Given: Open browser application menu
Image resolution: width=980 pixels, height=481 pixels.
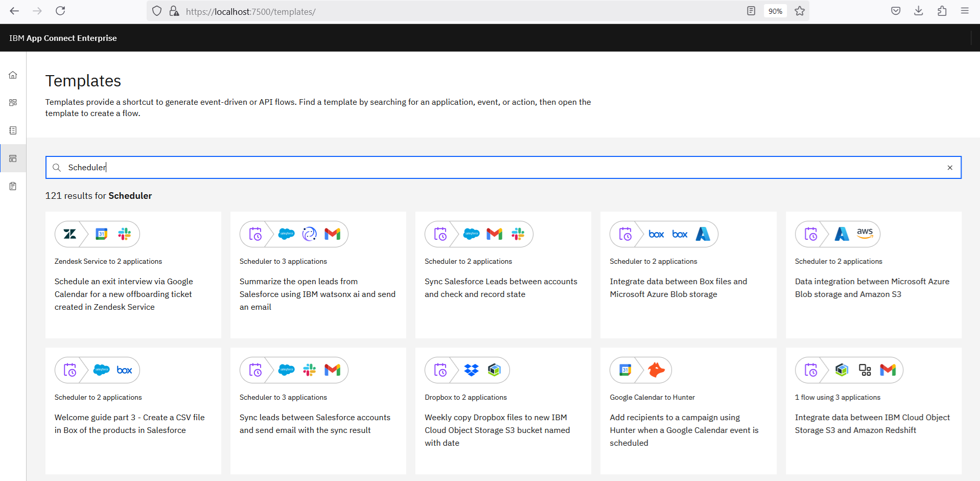Looking at the screenshot, I should [x=965, y=11].
